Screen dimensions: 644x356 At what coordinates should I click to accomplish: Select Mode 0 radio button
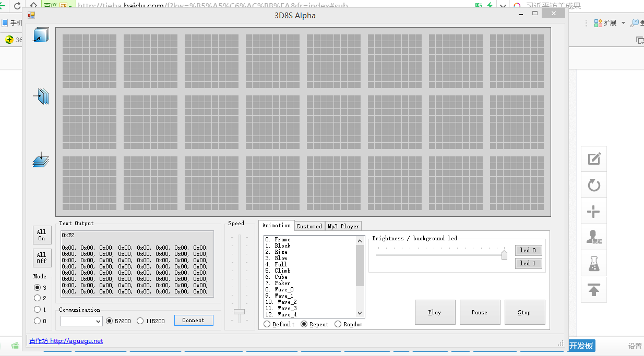point(37,321)
